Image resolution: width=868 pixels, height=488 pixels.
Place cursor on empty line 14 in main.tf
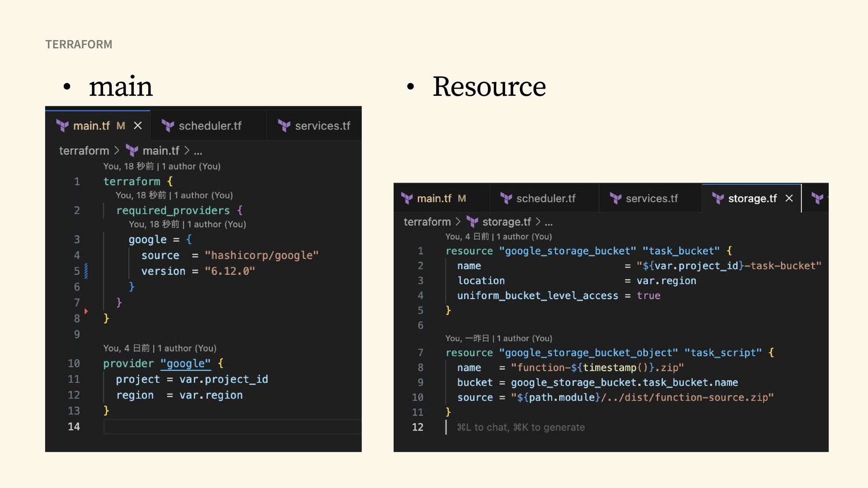coord(232,427)
